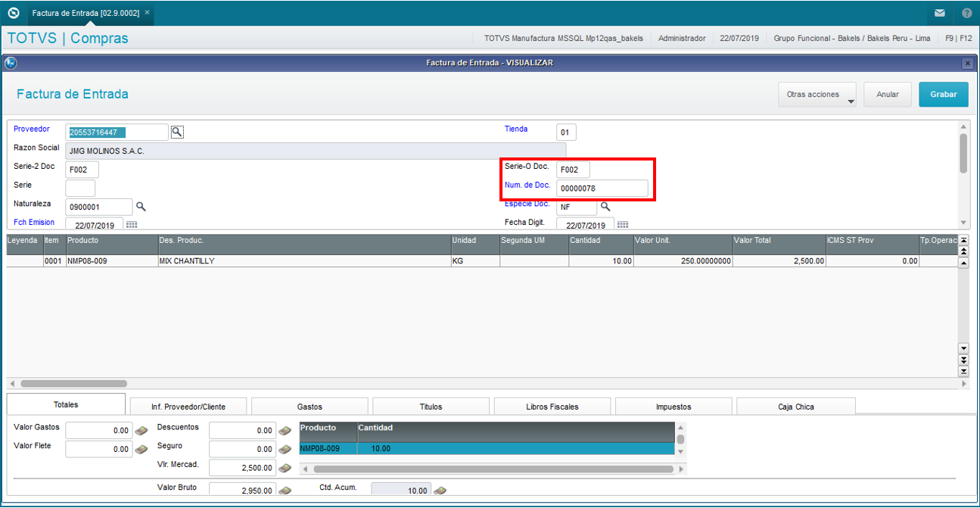Image resolution: width=980 pixels, height=508 pixels.
Task: Click the Proveedor input field
Action: [117, 132]
